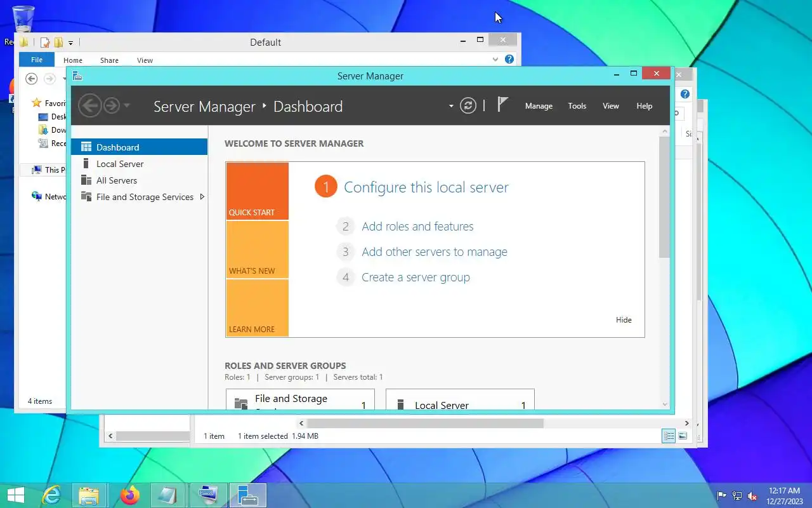Open the Dashboard page in the sidebar

tap(139, 147)
